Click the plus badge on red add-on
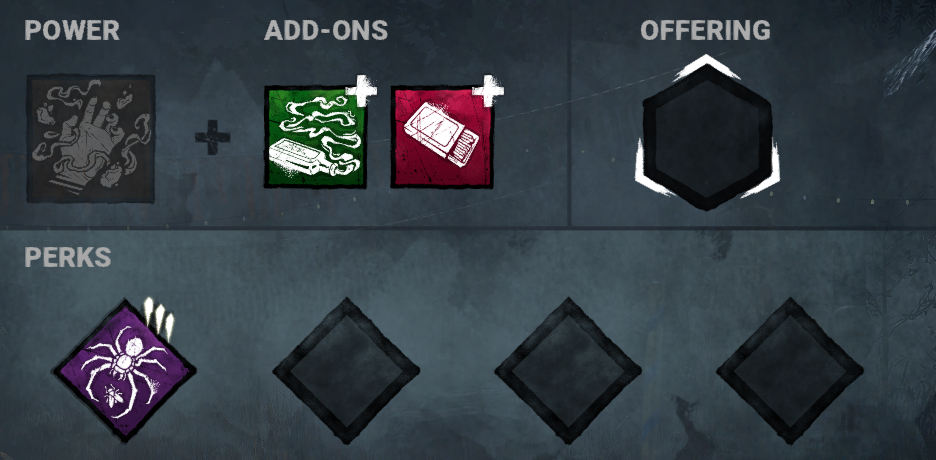Screen dimensions: 936x460 coord(488,91)
